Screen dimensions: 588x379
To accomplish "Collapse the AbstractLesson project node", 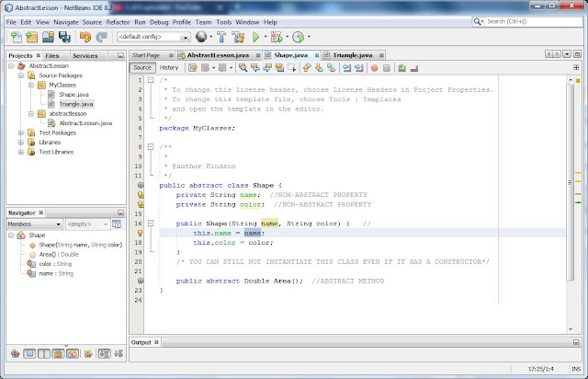I will pyautogui.click(x=11, y=65).
